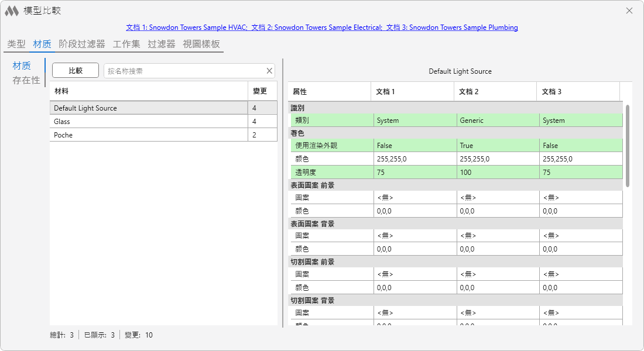Click the 比較 button
Image resolution: width=644 pixels, height=351 pixels.
tap(76, 70)
